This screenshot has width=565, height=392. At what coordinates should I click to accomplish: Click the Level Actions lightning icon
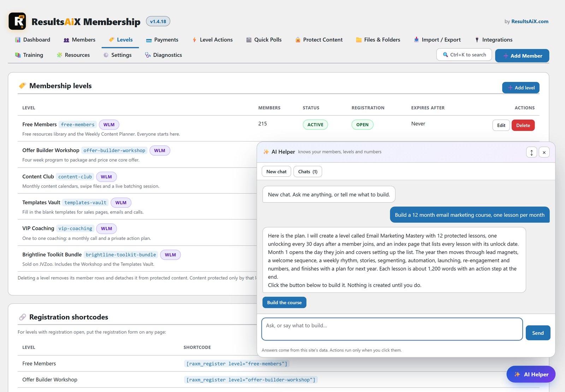click(x=194, y=40)
